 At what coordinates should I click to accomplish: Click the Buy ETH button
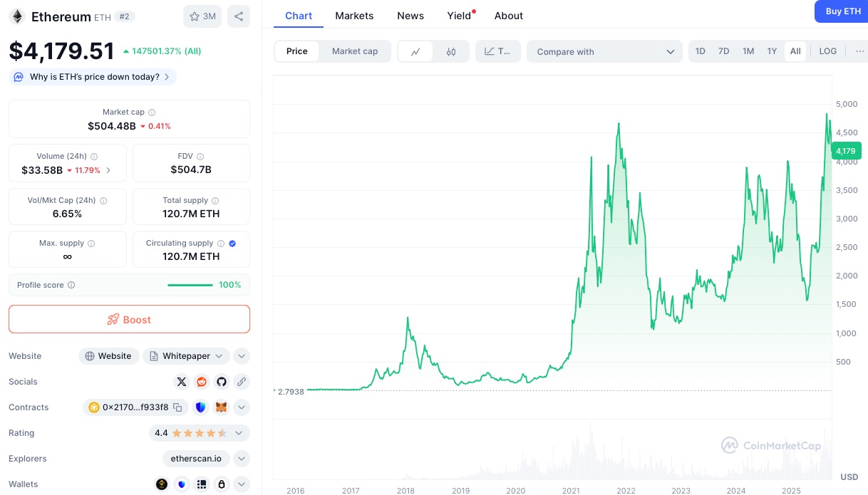click(843, 11)
